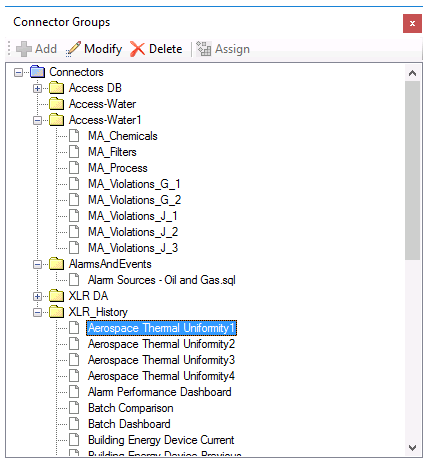Click the Alarm Sources sql document icon
429x463 pixels.
tap(74, 280)
